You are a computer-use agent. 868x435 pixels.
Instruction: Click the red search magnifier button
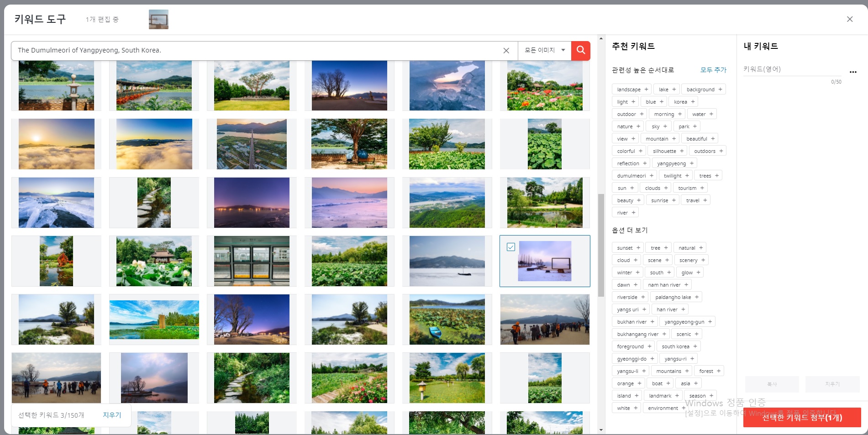coord(581,50)
